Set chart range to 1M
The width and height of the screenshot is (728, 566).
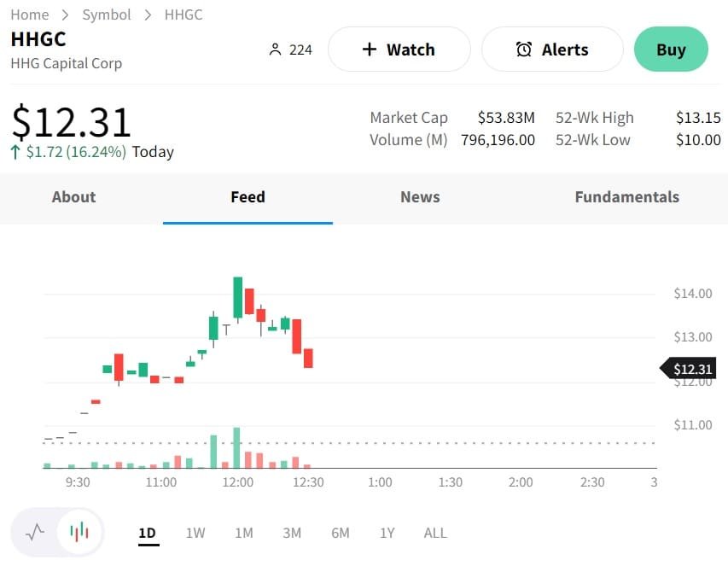pos(244,533)
